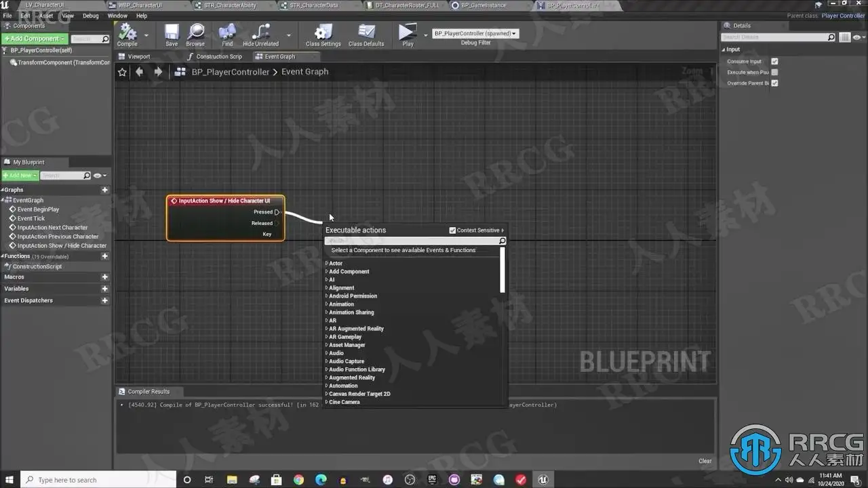Click the Executable actions list scrollbar
The image size is (868, 488).
(502, 270)
